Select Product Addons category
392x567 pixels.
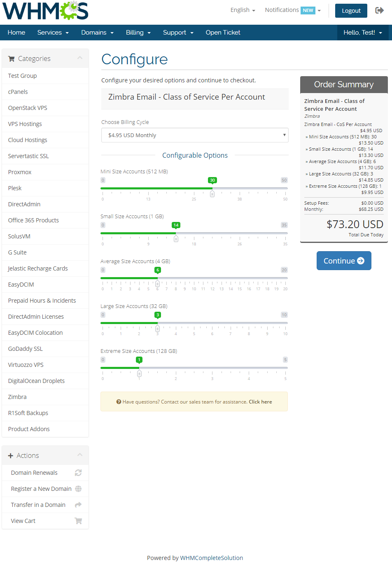click(45, 429)
